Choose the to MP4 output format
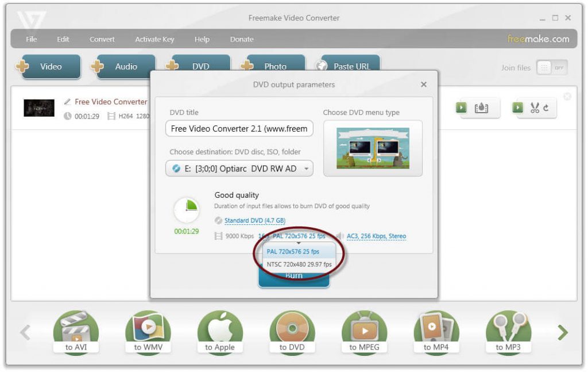Screen dimensions: 588x372 (x=436, y=332)
